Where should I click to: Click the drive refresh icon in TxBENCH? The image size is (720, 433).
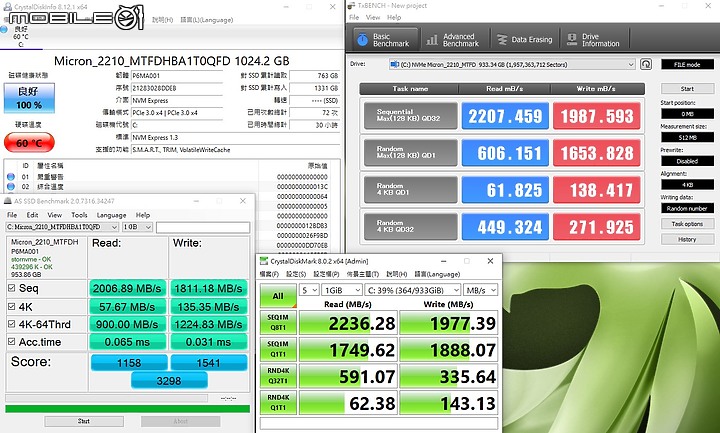coord(646,64)
